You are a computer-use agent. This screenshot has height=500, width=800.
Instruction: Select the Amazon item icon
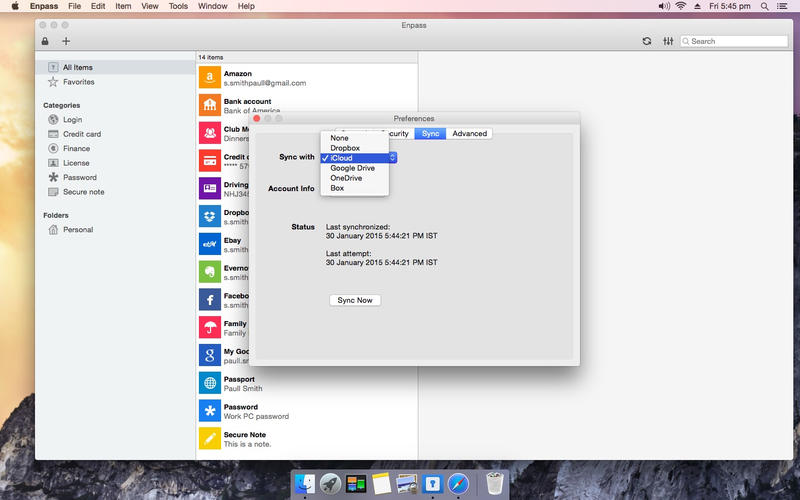point(209,78)
